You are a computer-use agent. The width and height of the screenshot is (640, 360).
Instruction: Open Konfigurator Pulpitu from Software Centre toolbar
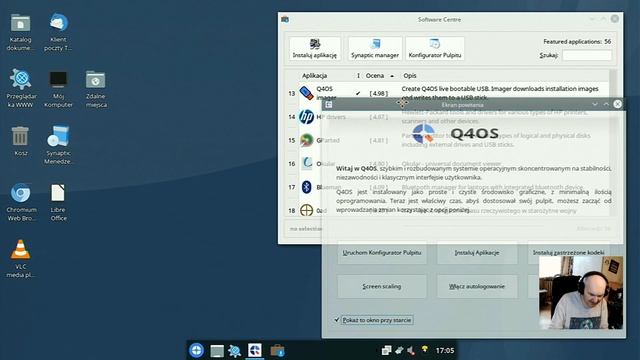435,49
